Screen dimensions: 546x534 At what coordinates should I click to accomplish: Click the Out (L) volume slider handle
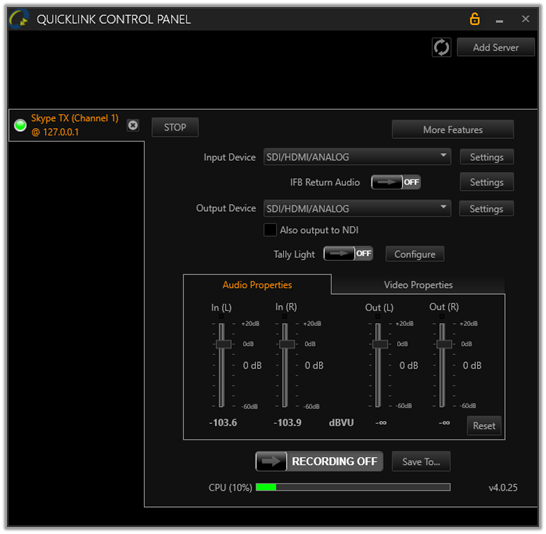[380, 344]
